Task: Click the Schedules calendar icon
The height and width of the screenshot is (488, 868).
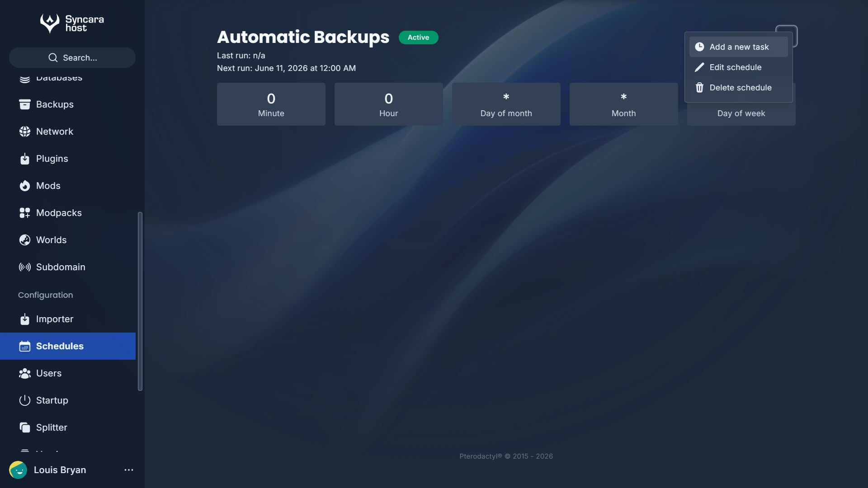Action: pos(25,346)
